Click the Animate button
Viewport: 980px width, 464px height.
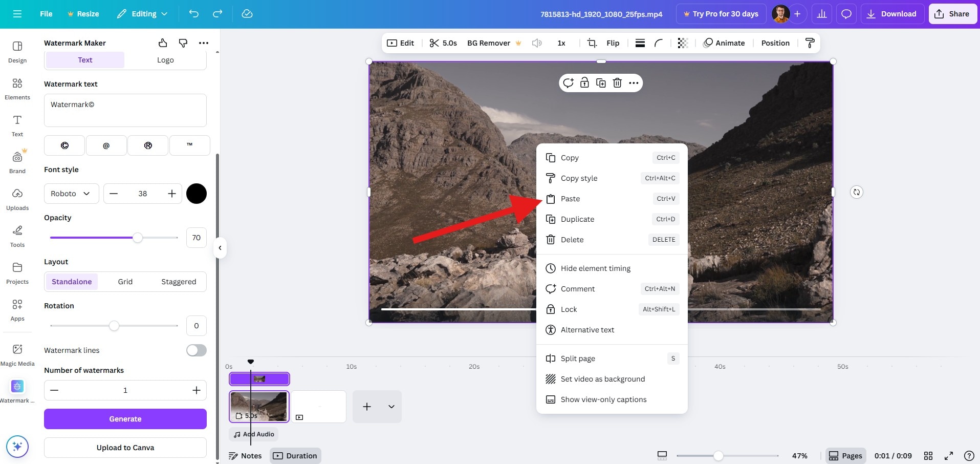(x=724, y=43)
